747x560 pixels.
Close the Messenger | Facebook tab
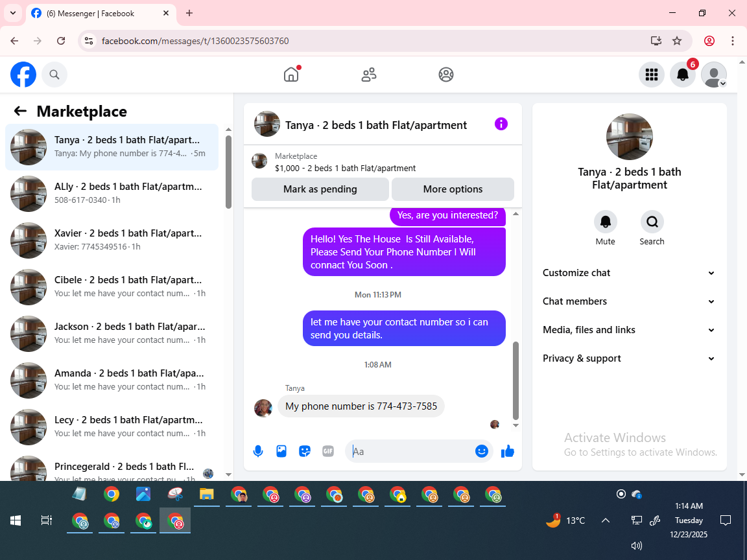166,14
